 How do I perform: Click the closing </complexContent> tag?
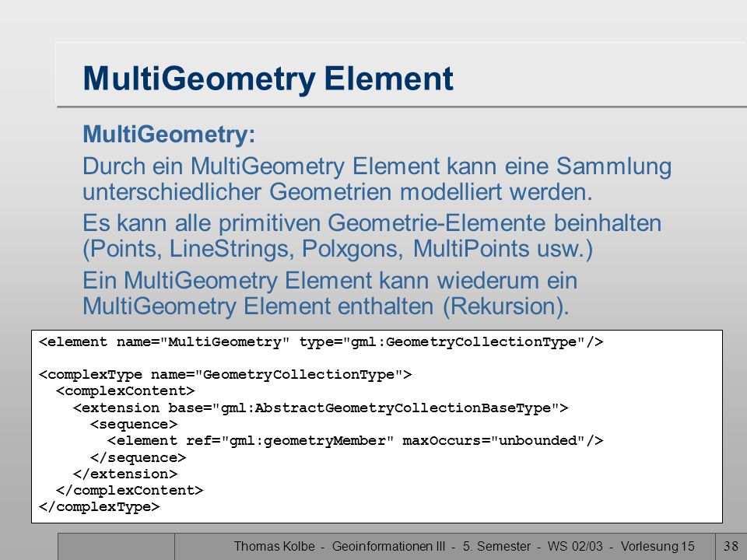pyautogui.click(x=130, y=491)
